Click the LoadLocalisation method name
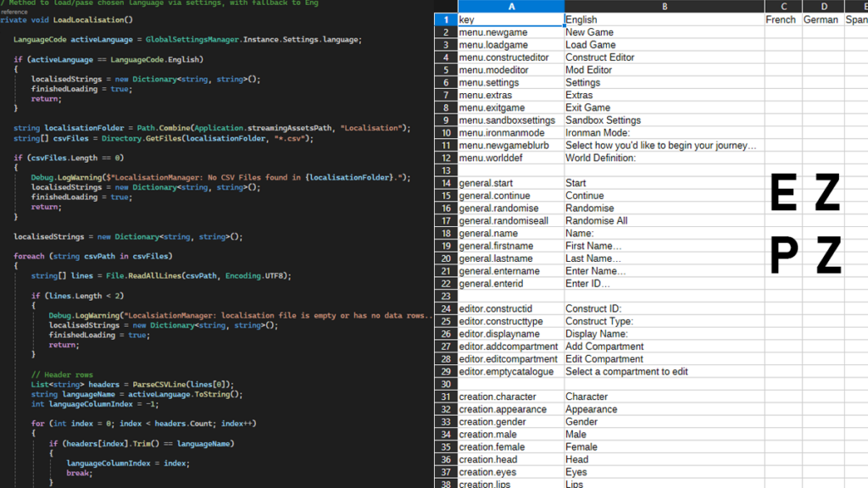The width and height of the screenshot is (868, 488). point(92,19)
